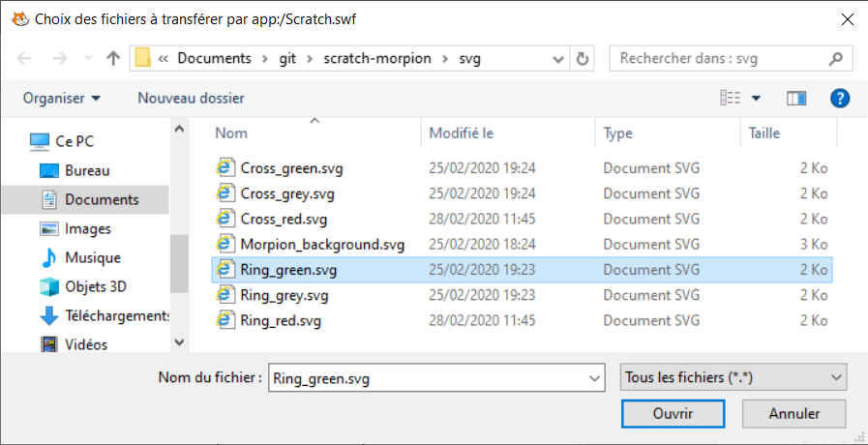The image size is (868, 445).
Task: Click the Musique icon in the sidebar
Action: coord(49,258)
